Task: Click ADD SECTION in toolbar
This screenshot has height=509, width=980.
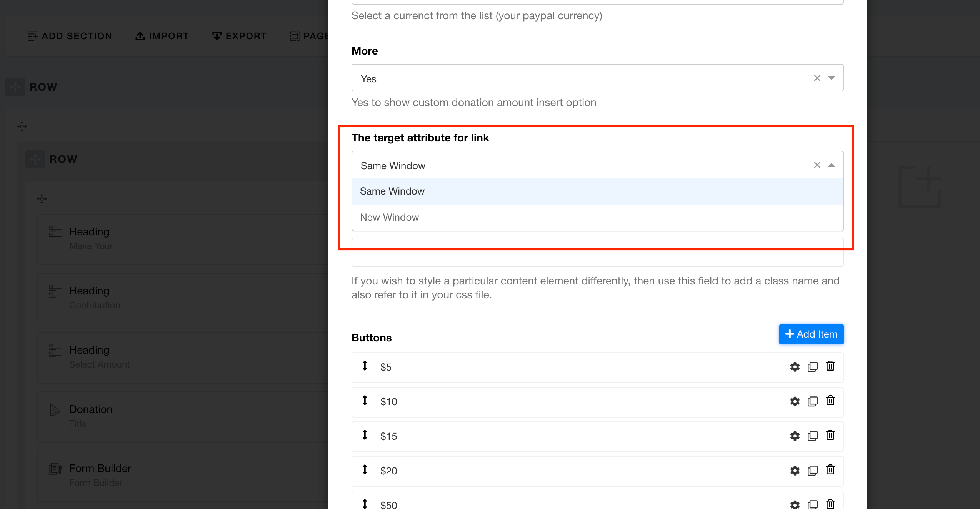Action: point(70,36)
